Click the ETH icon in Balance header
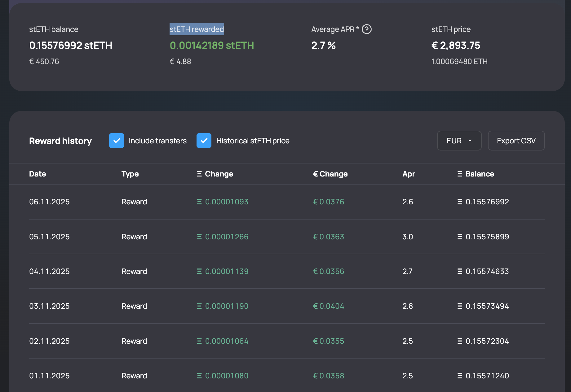Viewport: 571px width, 392px height. coord(460,174)
